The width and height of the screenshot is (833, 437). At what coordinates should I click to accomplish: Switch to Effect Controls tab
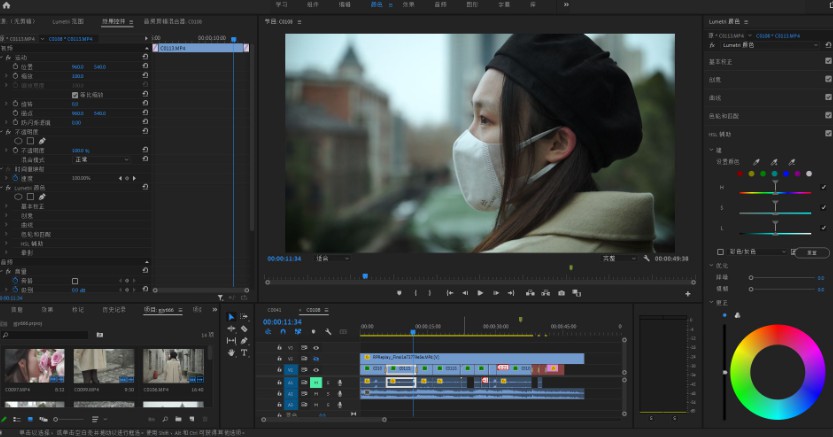coord(113,22)
